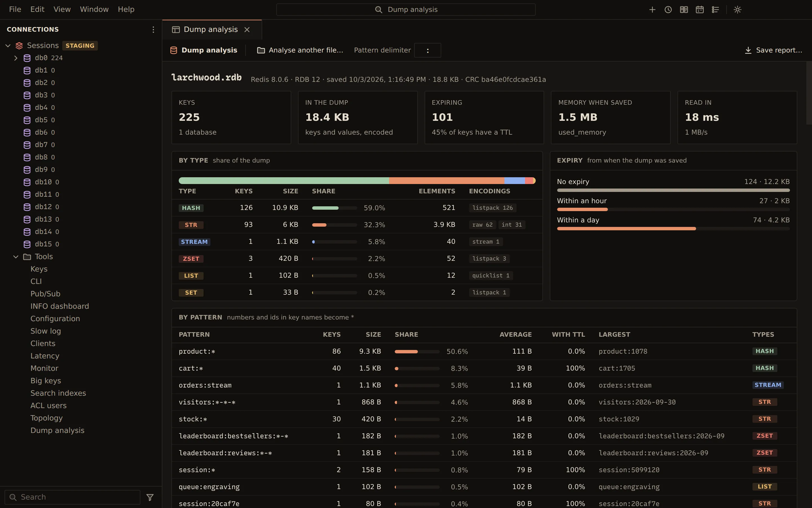Collapse the Sessions connection tree
This screenshot has height=508, width=812.
tap(8, 46)
